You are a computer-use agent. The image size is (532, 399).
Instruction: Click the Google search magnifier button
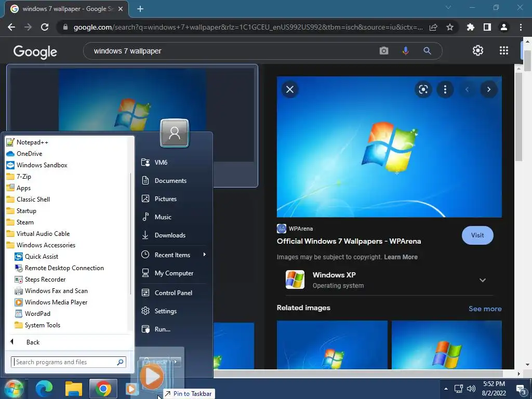[x=427, y=51]
